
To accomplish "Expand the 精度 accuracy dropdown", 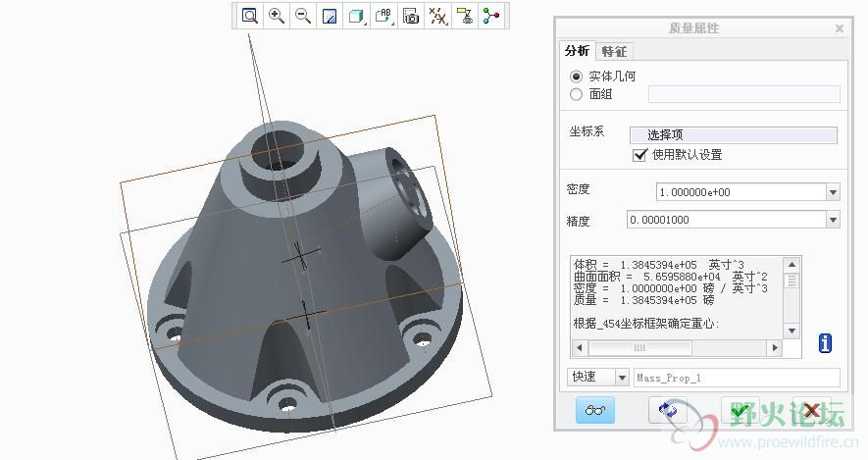I will pos(833,220).
